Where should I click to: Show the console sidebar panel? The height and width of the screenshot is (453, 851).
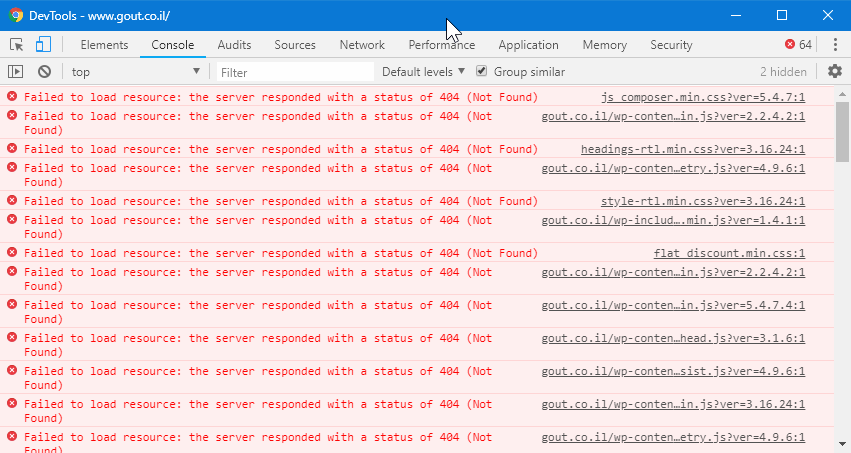16,72
